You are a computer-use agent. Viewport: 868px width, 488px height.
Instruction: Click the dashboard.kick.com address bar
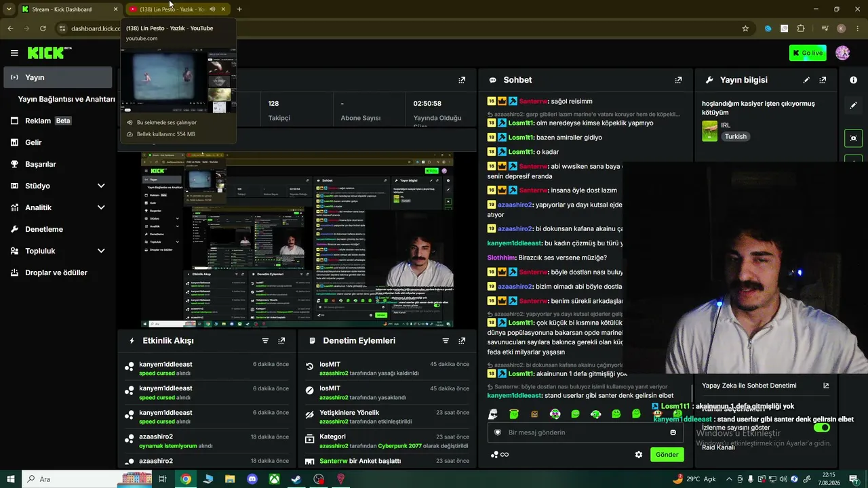(95, 28)
